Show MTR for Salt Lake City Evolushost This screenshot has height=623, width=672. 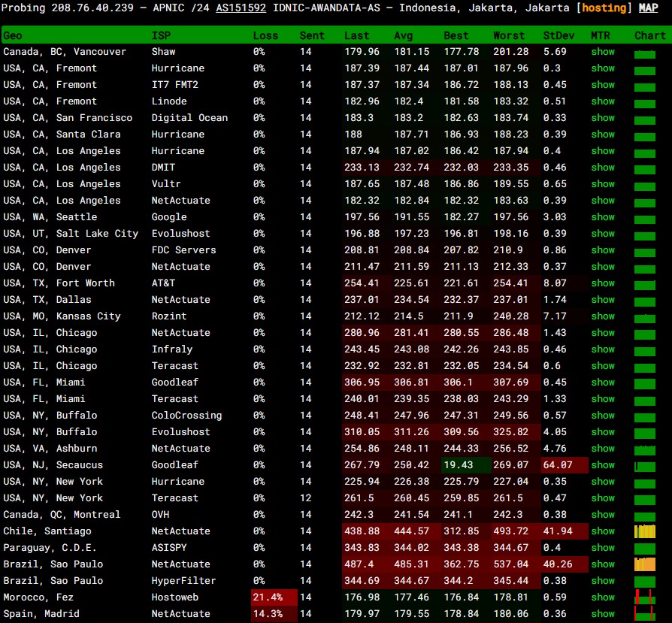603,234
